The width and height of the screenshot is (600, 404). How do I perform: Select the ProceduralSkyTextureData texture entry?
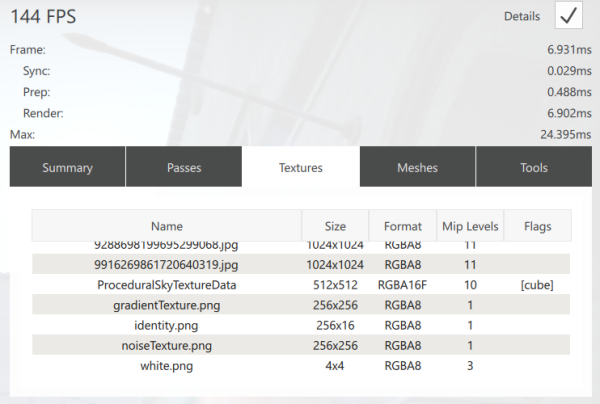[x=166, y=285]
